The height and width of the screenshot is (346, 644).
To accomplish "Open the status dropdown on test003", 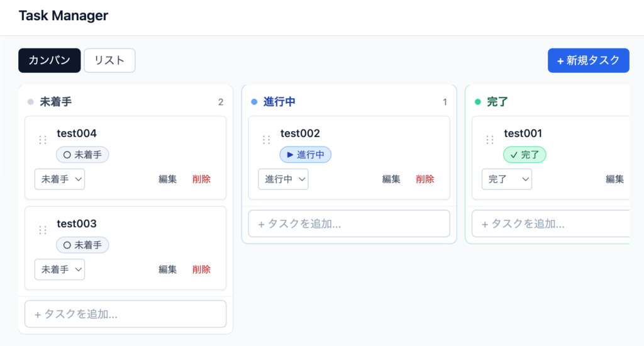I will [x=60, y=270].
